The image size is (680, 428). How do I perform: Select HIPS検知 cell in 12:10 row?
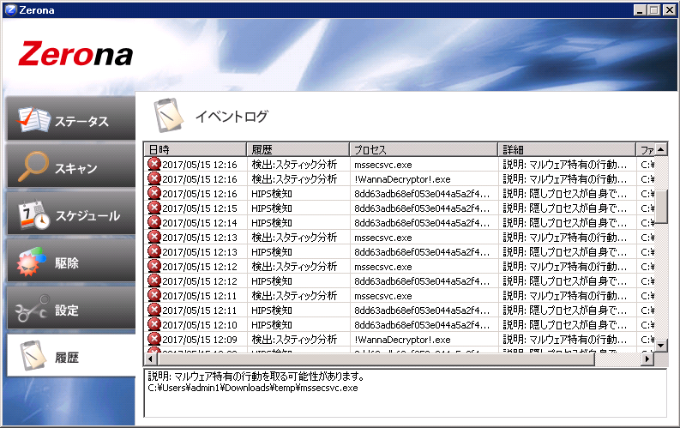click(272, 325)
